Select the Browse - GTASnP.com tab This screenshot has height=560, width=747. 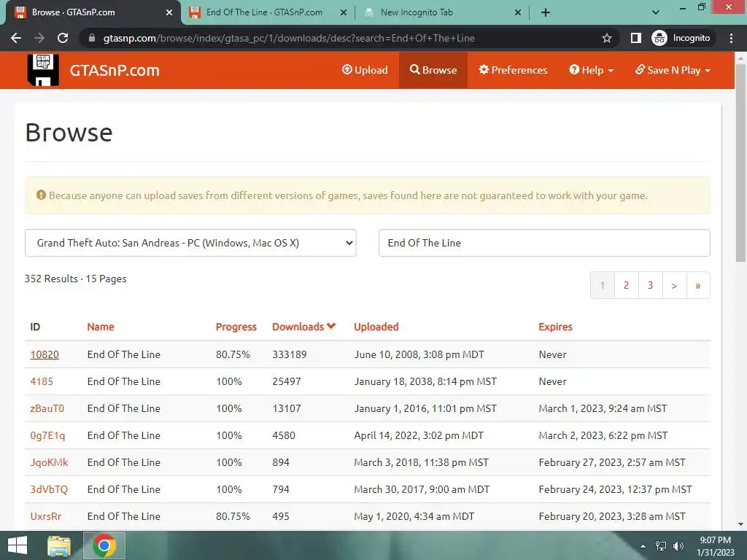point(90,12)
